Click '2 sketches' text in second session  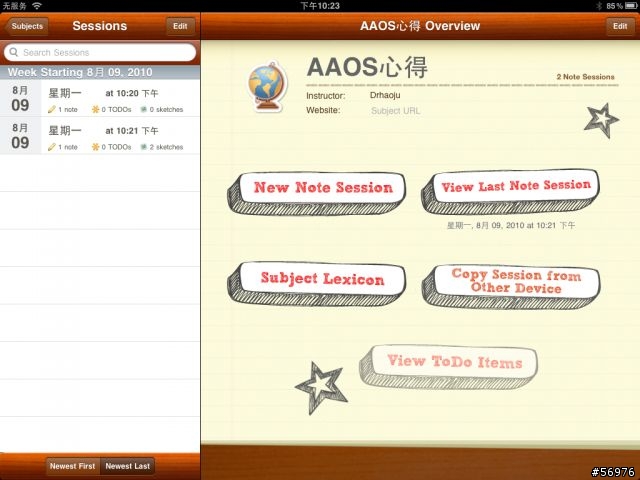(166, 147)
